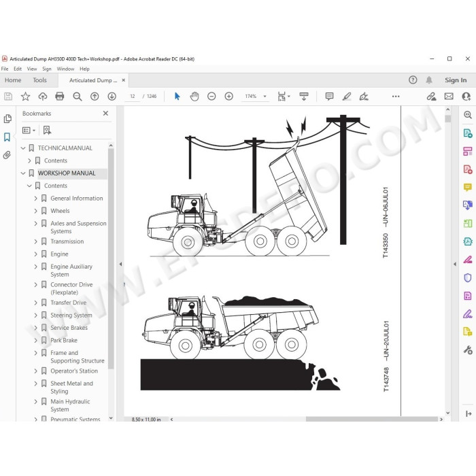476x476 pixels.
Task: Share a link to the file icon
Action: (x=431, y=97)
